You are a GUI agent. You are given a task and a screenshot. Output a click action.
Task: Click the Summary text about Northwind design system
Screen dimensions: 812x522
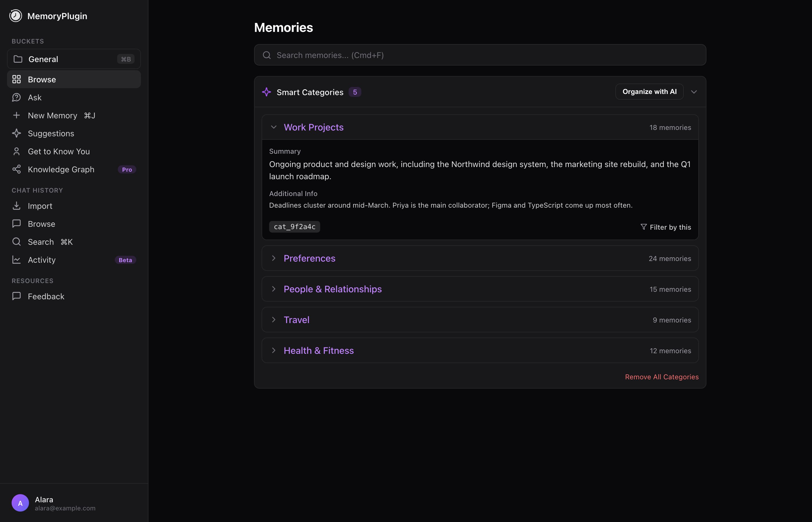(480, 170)
